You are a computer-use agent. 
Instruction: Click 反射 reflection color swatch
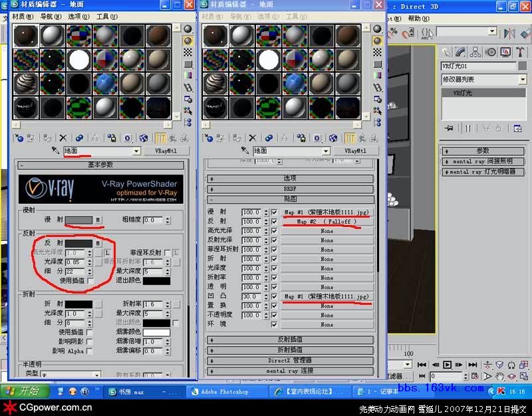[x=78, y=243]
